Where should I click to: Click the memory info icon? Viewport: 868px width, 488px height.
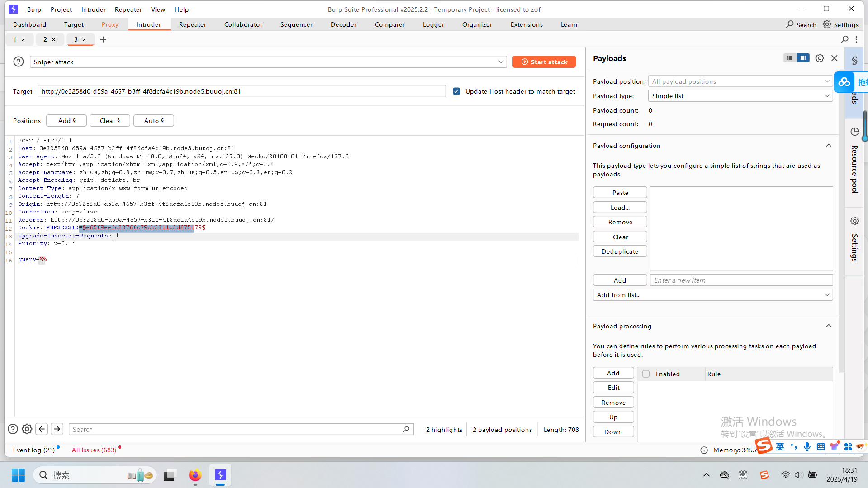pyautogui.click(x=704, y=450)
